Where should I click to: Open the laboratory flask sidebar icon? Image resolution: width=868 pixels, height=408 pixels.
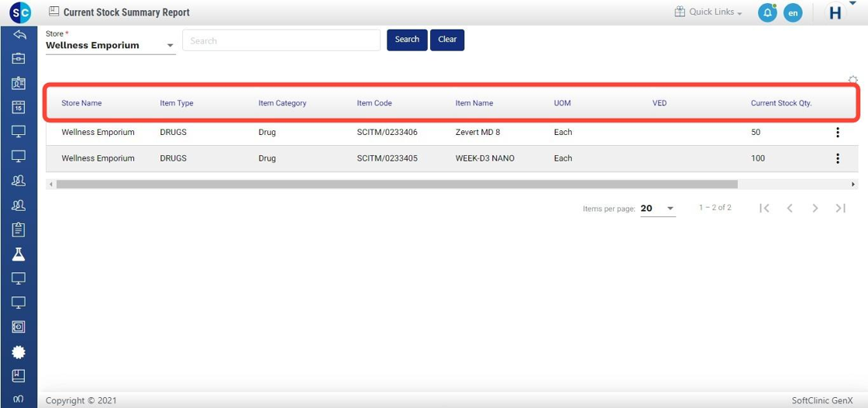pyautogui.click(x=19, y=254)
